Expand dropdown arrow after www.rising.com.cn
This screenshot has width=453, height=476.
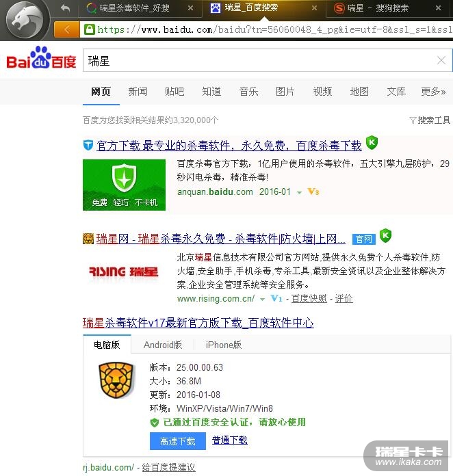[262, 300]
